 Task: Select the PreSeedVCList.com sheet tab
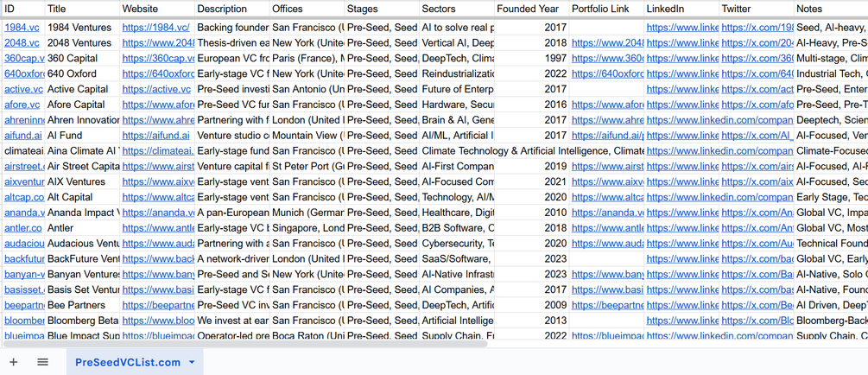click(128, 363)
